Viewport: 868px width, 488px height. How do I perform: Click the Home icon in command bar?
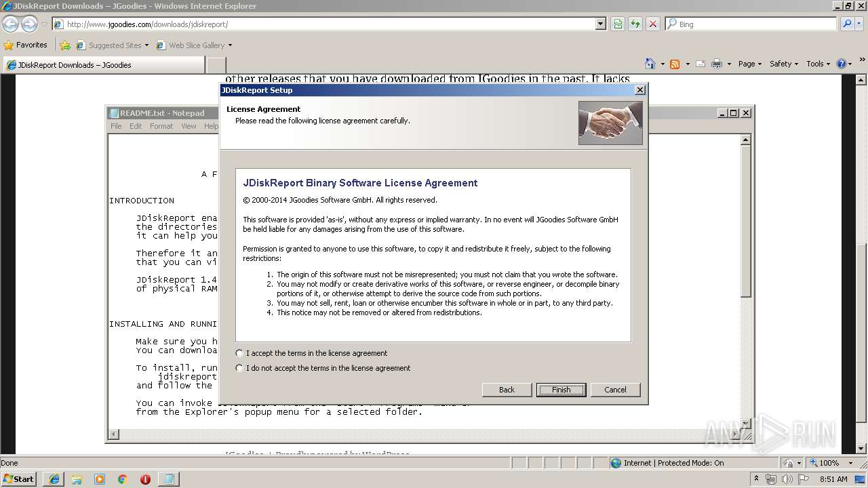650,64
